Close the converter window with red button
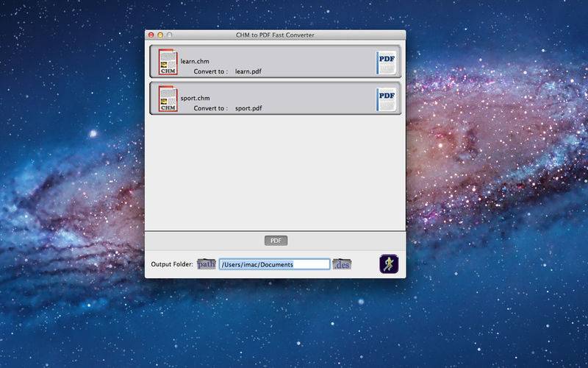588x368 pixels. tap(151, 35)
